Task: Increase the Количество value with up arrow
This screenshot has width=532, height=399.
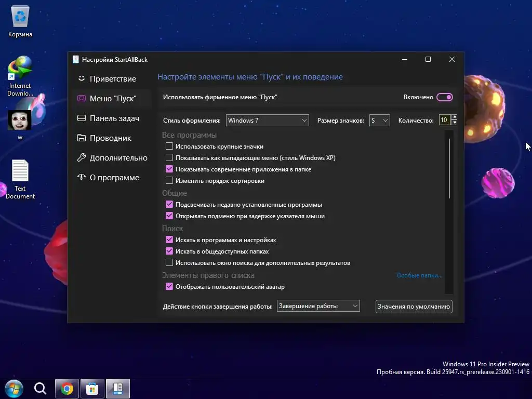Action: [x=454, y=117]
